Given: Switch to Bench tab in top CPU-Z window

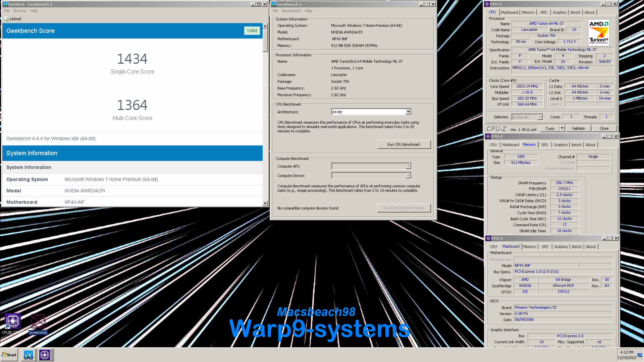Looking at the screenshot, I should pyautogui.click(x=576, y=12).
